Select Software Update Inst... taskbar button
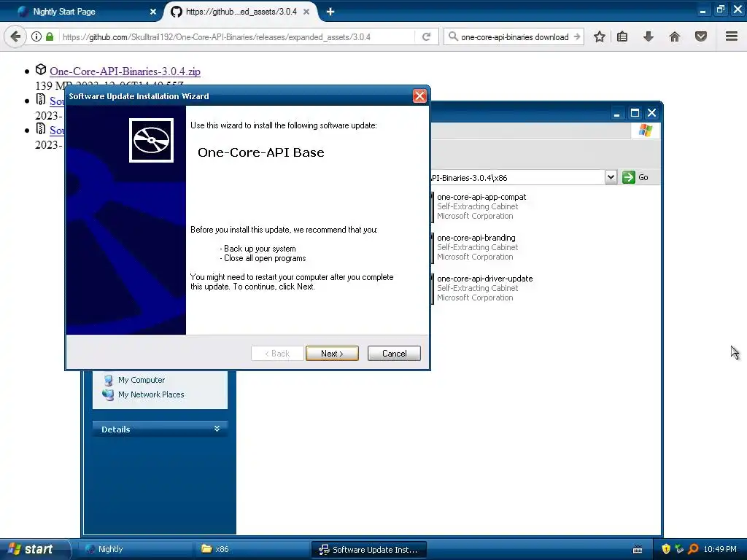The width and height of the screenshot is (747, 560). coord(368,549)
